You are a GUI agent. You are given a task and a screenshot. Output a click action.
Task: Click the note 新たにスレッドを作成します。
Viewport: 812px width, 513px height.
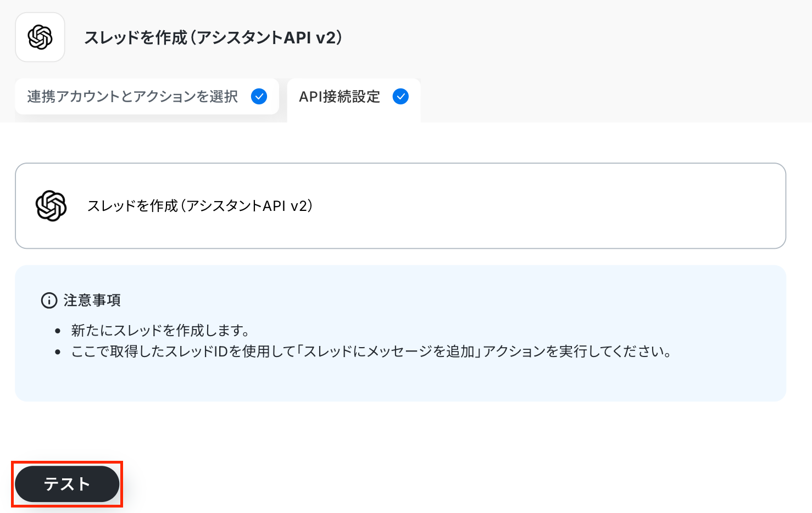point(160,331)
